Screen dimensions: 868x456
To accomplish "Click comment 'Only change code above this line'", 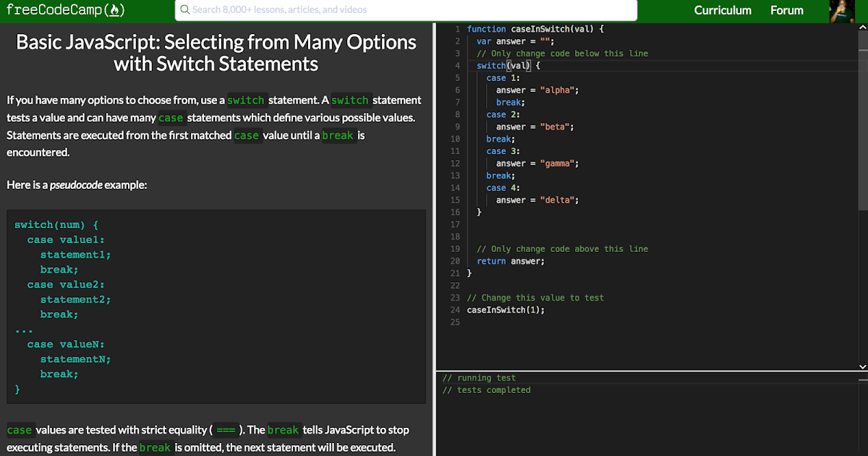I will [563, 249].
